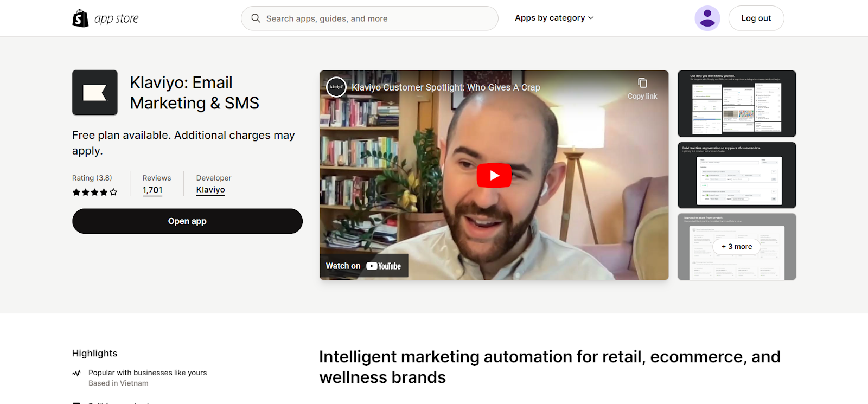Viewport: 868px width, 404px height.
Task: Click the Rating (3.8) stars
Action: pos(95,192)
